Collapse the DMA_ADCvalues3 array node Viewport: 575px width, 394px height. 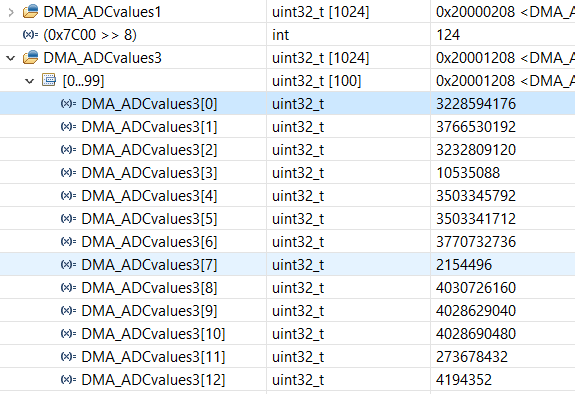point(11,58)
